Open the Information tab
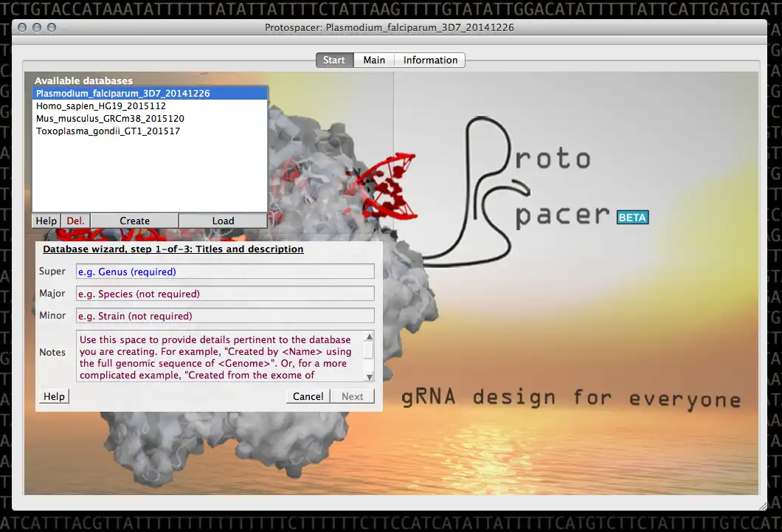 (430, 60)
